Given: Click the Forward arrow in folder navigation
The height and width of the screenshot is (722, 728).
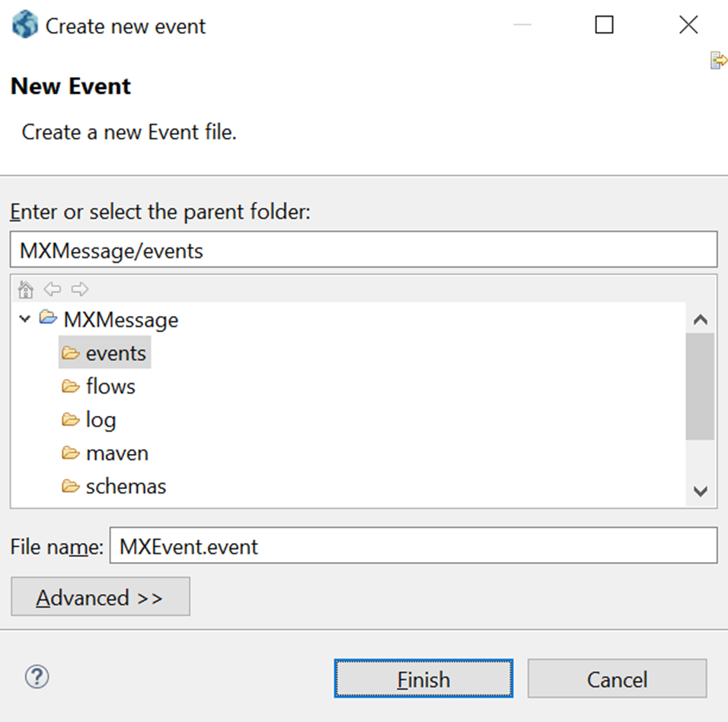Looking at the screenshot, I should click(x=79, y=289).
